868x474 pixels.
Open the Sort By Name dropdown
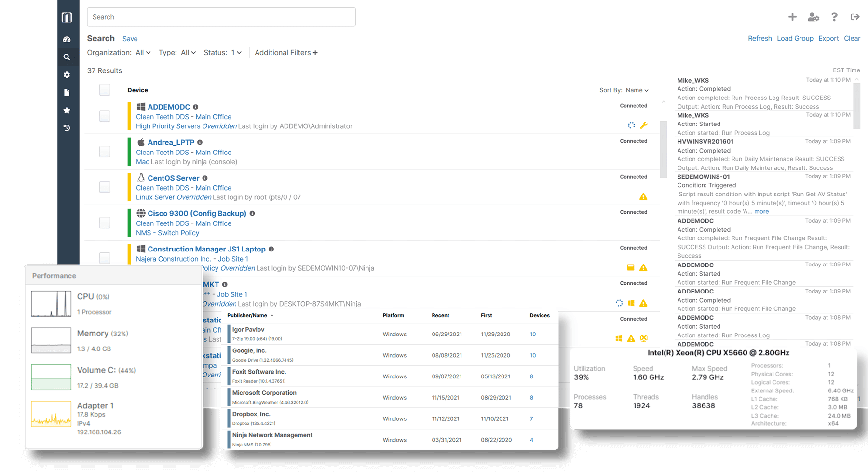click(637, 90)
